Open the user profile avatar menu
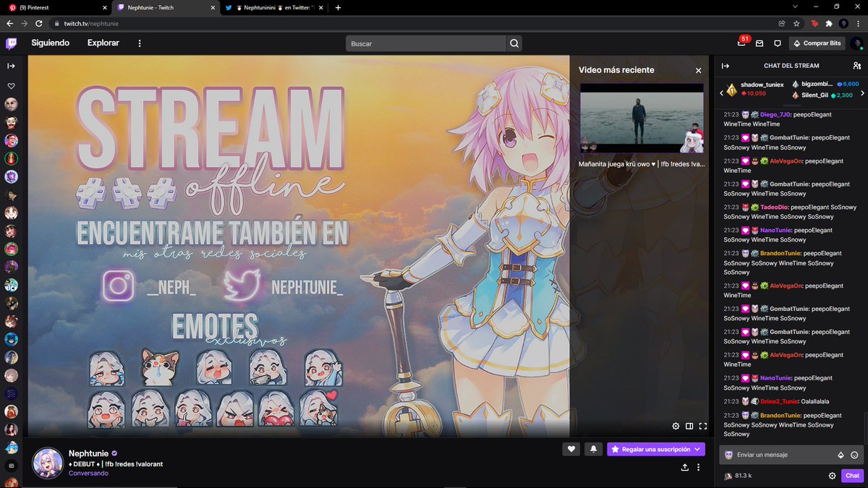This screenshot has width=868, height=488. pyautogui.click(x=856, y=43)
